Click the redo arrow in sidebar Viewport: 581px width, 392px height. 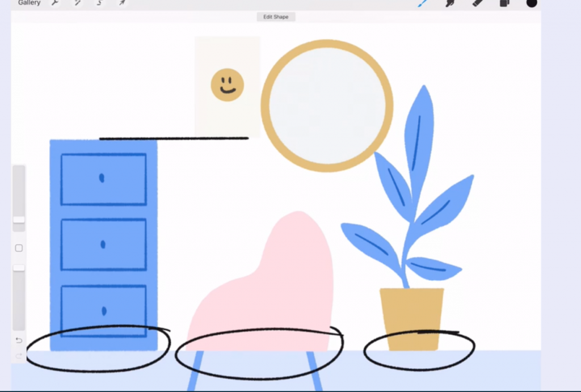(x=19, y=356)
